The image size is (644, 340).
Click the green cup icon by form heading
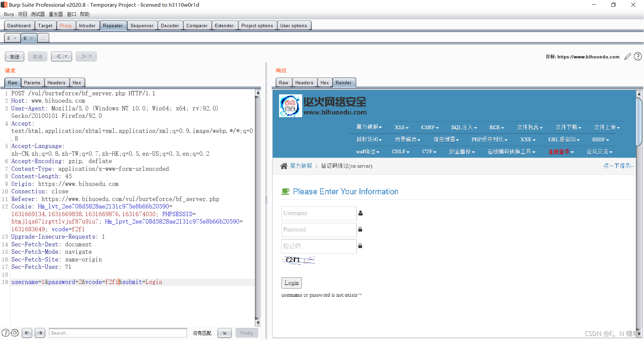tap(285, 192)
